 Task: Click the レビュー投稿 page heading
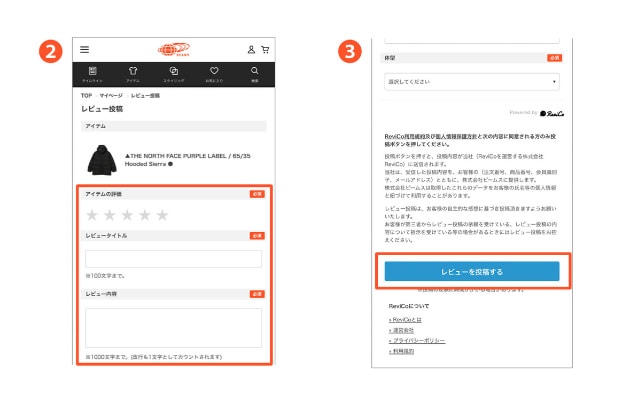coord(102,109)
